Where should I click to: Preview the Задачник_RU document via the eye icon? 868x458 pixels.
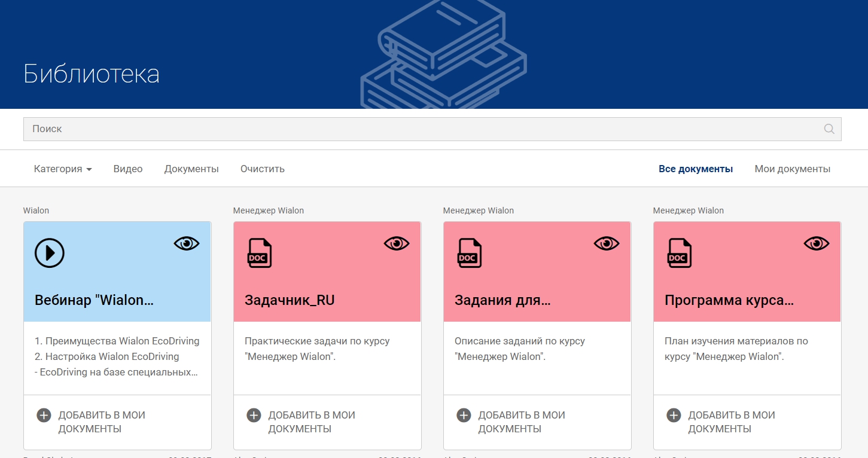(x=397, y=243)
